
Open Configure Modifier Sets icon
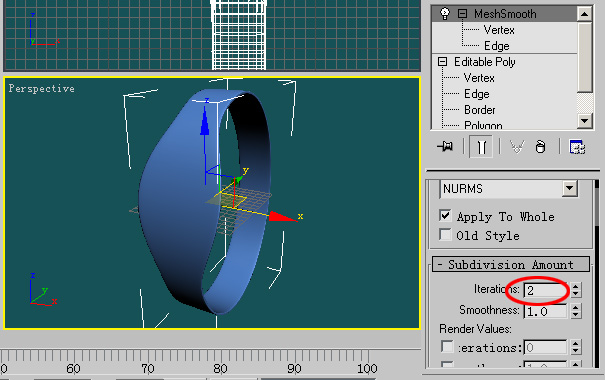coord(577,147)
